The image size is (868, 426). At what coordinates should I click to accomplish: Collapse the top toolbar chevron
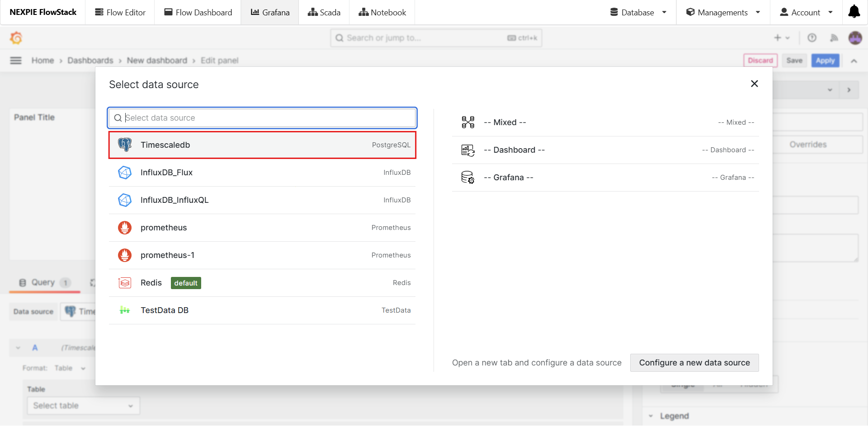854,61
